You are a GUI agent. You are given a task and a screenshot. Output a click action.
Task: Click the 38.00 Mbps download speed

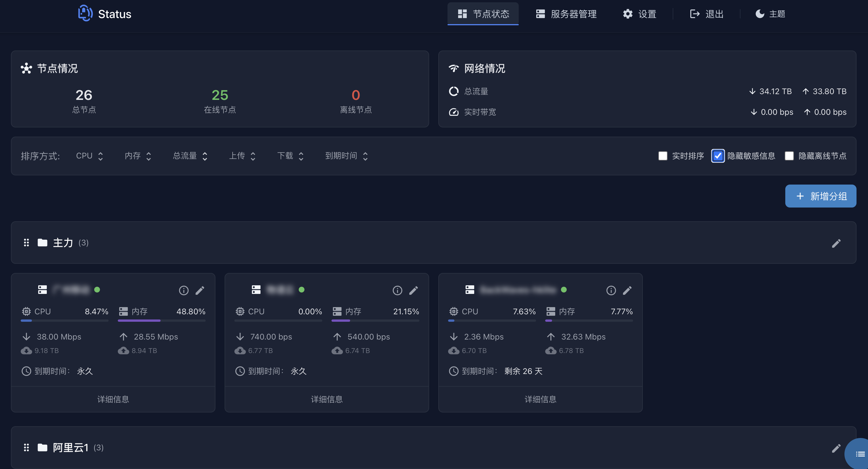59,337
